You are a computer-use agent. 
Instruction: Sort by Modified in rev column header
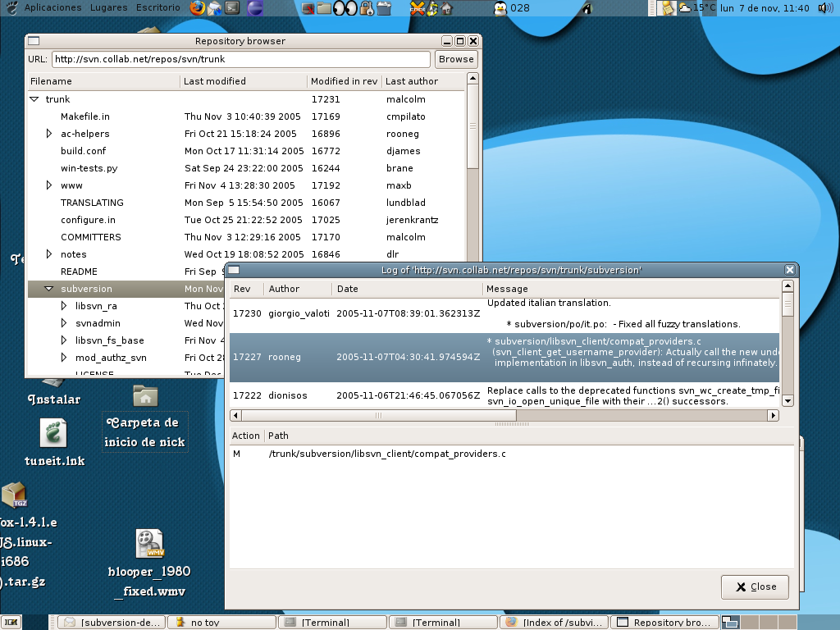click(345, 81)
